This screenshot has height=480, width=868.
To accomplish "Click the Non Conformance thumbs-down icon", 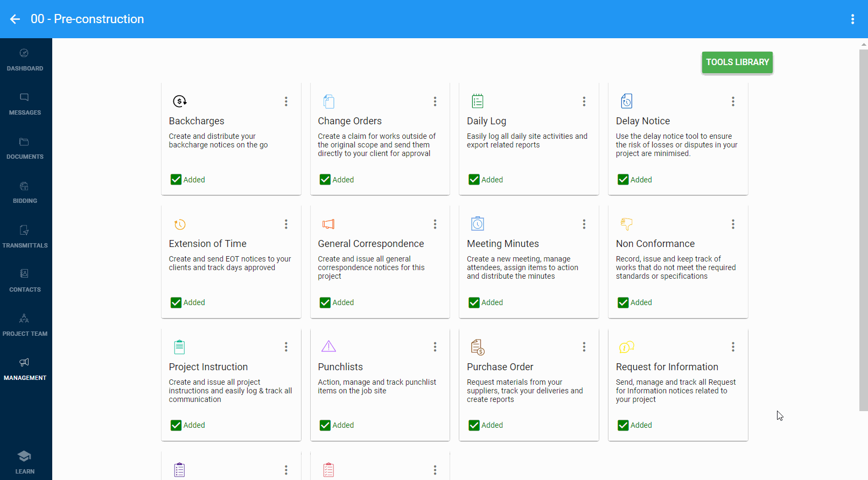I will (x=627, y=224).
